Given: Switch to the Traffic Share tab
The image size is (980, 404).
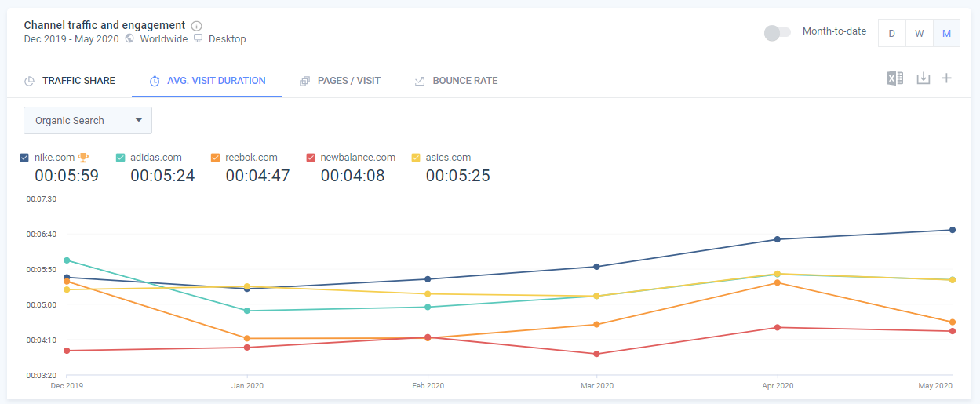Looking at the screenshot, I should click(x=70, y=81).
